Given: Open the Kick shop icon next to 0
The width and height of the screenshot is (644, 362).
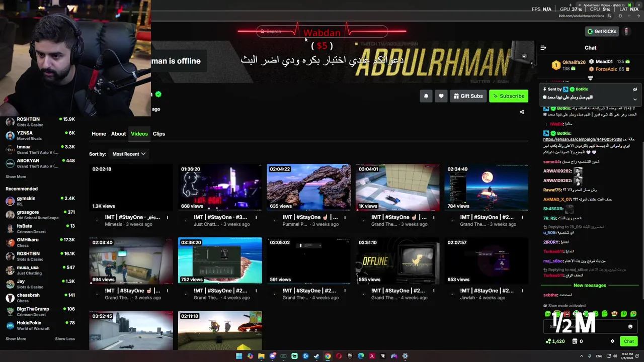Looking at the screenshot, I should coord(575,341).
